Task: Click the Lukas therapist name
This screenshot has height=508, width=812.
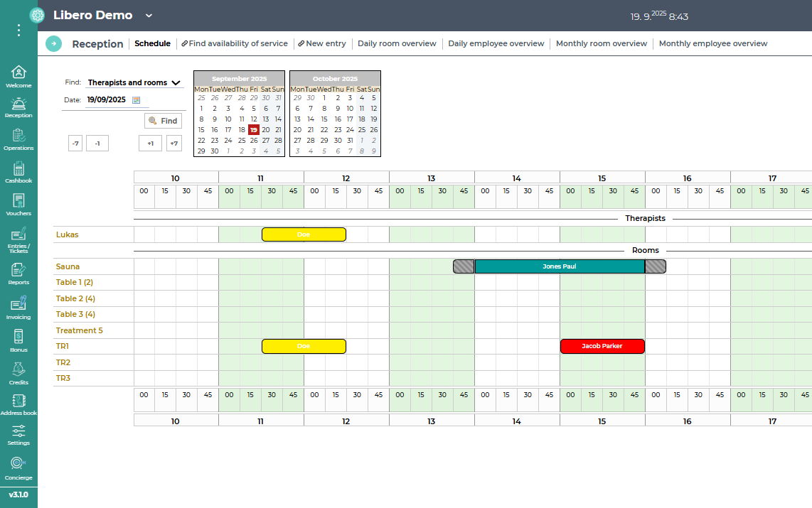Action: click(x=68, y=234)
